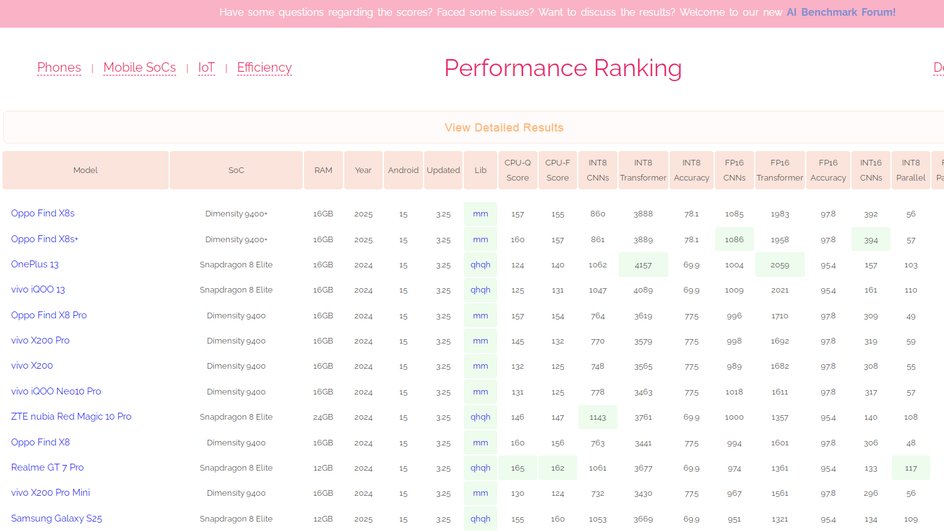This screenshot has height=531, width=944.
Task: Sort by FP16 Accuracy column header
Action: coord(828,170)
